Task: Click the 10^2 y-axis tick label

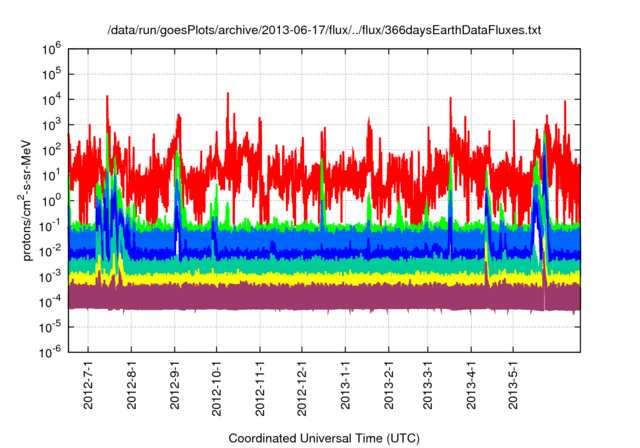Action: click(x=51, y=150)
